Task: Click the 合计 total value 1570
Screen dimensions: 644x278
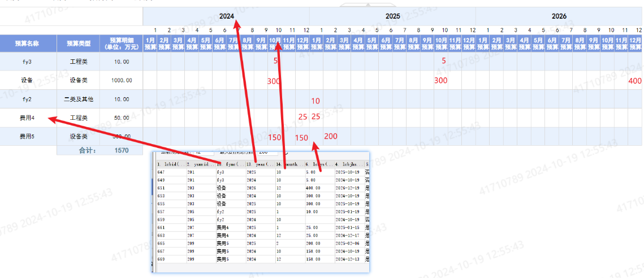Action: [121, 150]
